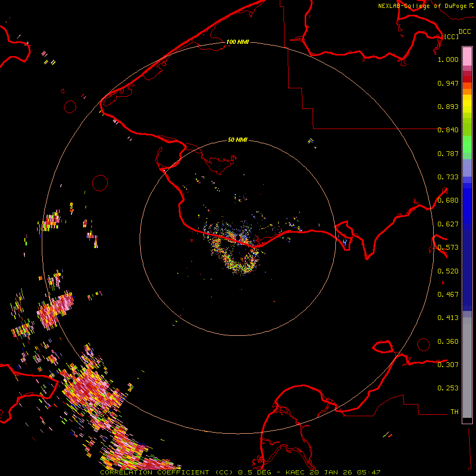Click the 0.573 color scale value
476x476 pixels.
[x=448, y=248]
